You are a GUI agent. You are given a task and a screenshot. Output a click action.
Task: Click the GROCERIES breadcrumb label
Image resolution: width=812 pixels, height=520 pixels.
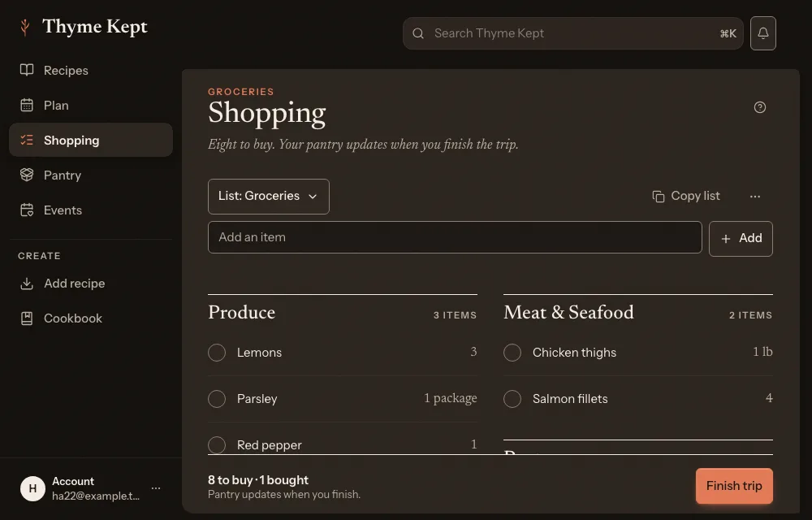[x=241, y=92]
